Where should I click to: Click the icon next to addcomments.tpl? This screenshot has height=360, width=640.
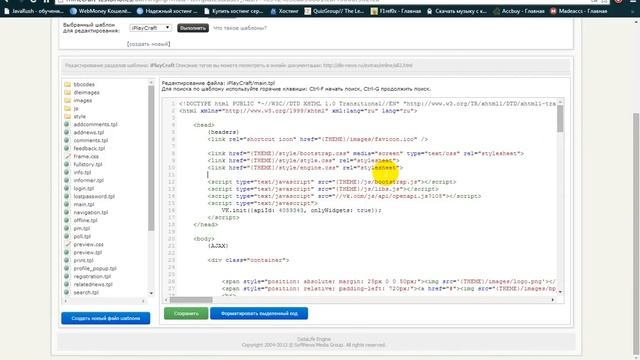pyautogui.click(x=67, y=124)
